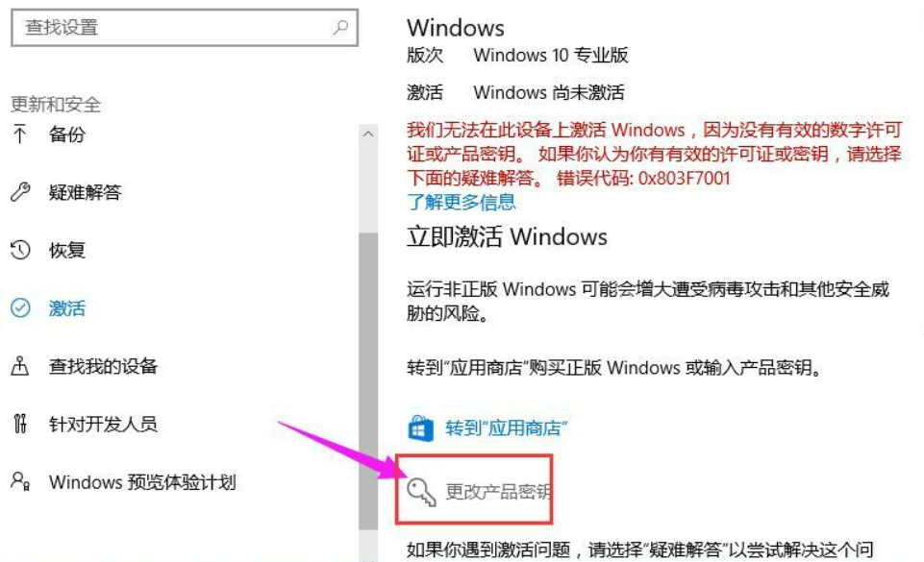
Task: Focus the 查找设置 search field
Action: click(185, 27)
